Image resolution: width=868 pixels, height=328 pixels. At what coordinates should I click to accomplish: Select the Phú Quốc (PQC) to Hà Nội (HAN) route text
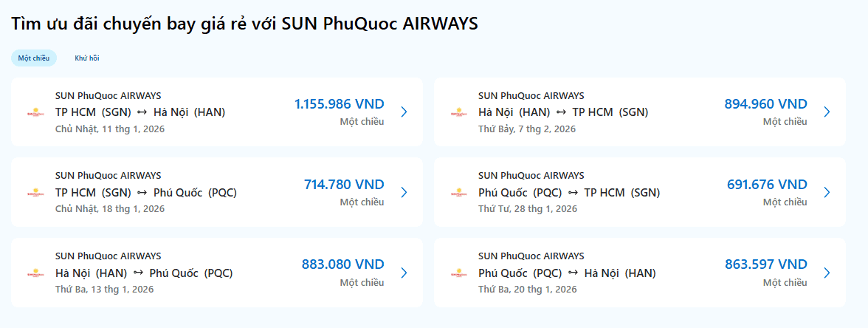click(x=567, y=273)
